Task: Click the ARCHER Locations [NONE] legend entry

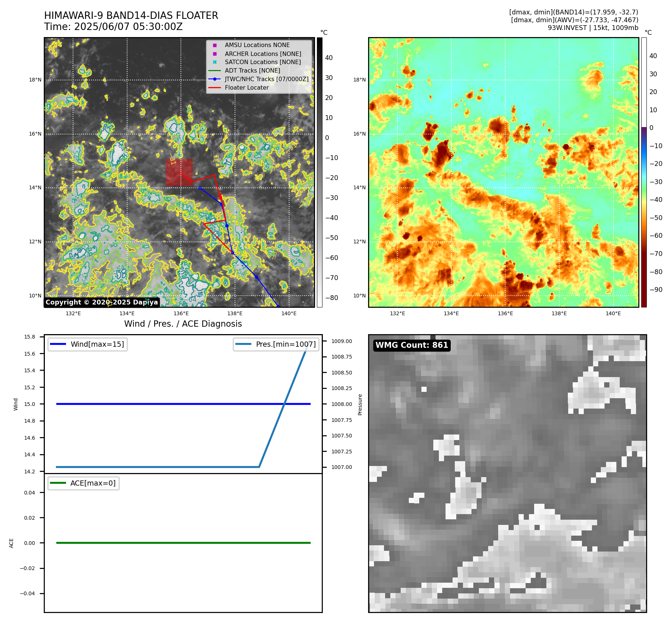Action: (x=263, y=54)
